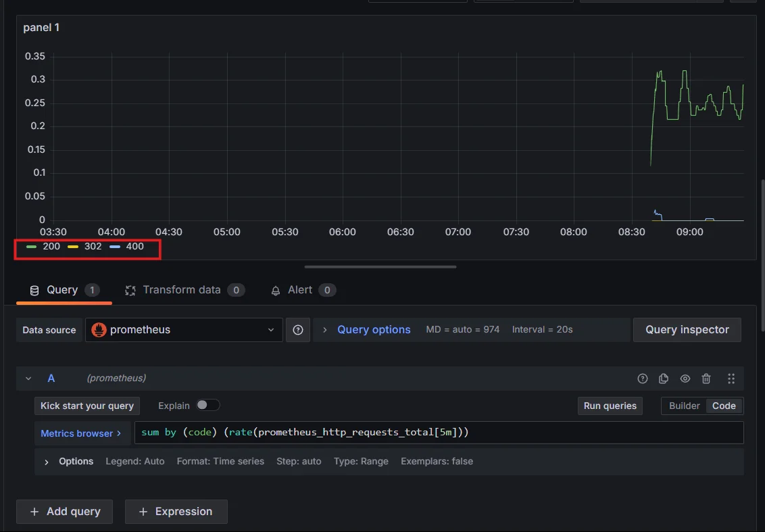Screen dimensions: 765x532
Task: Click the 'Type: Range' text
Action: (361, 461)
